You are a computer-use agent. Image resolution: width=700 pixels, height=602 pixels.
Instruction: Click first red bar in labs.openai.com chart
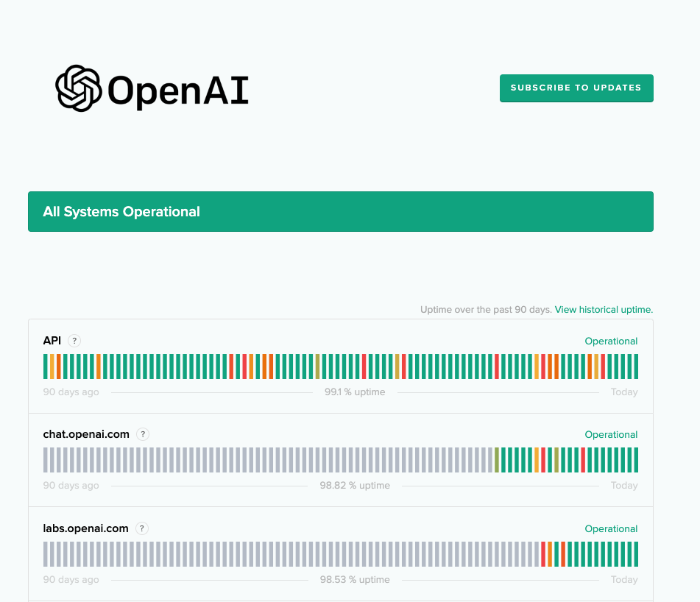pos(543,554)
